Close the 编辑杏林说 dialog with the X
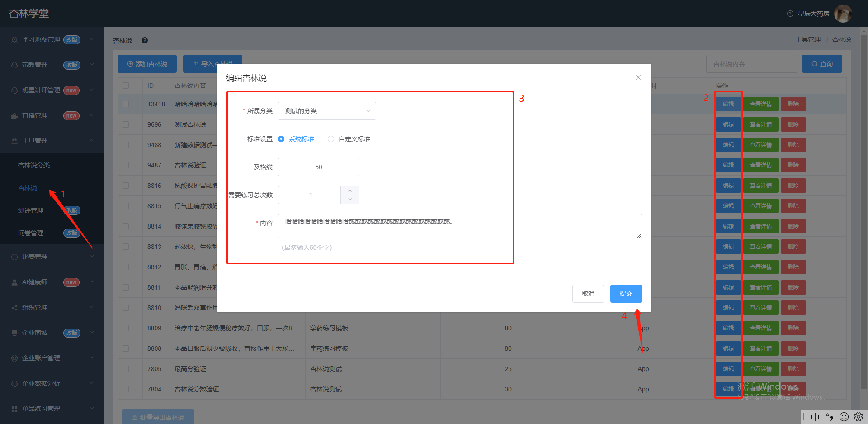Viewport: 868px width, 424px height. (x=638, y=77)
